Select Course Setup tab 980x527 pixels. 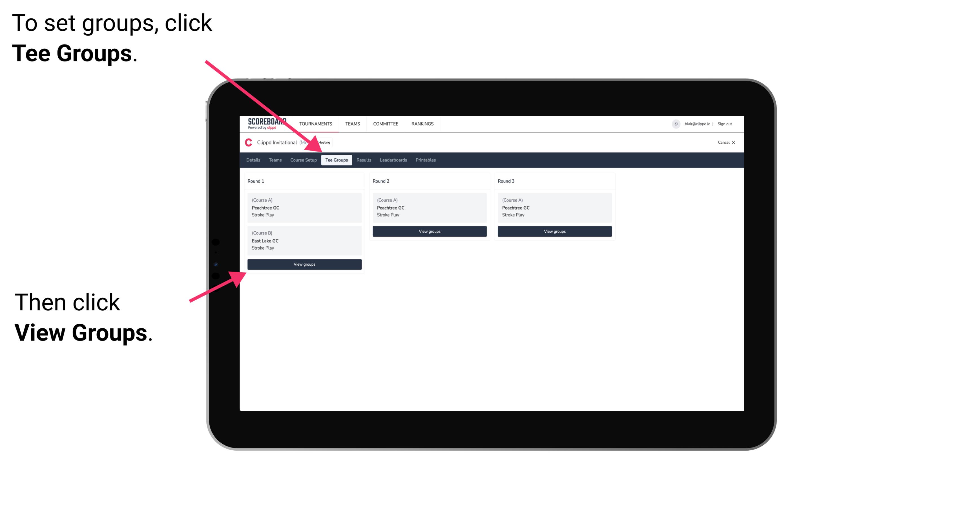[x=303, y=160]
